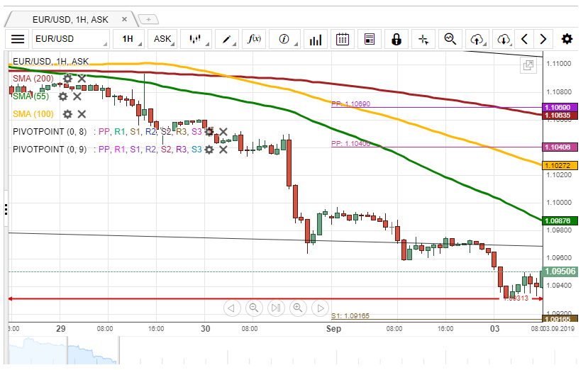Click the PP: 1.10690 pivot label
588x370 pixels.
coord(350,103)
